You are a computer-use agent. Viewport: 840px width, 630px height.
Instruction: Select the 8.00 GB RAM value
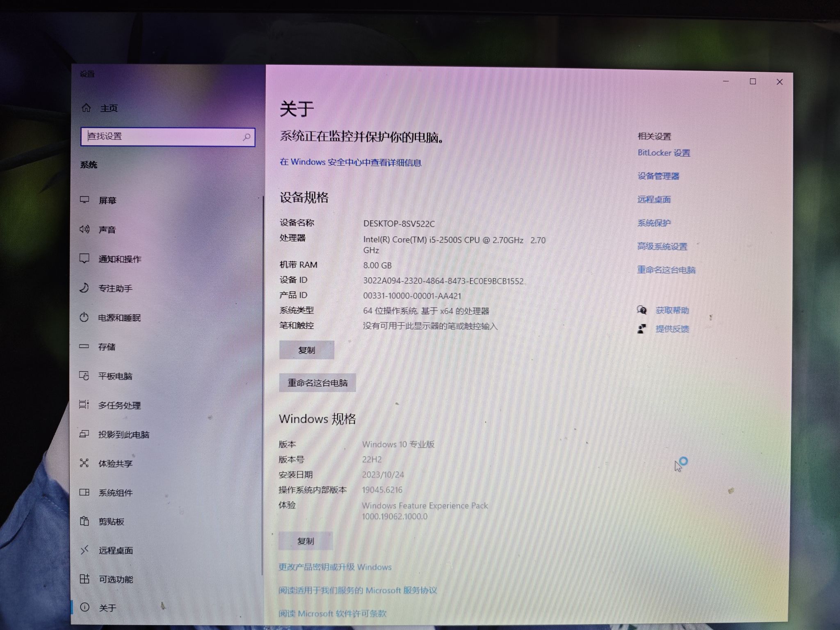[377, 265]
